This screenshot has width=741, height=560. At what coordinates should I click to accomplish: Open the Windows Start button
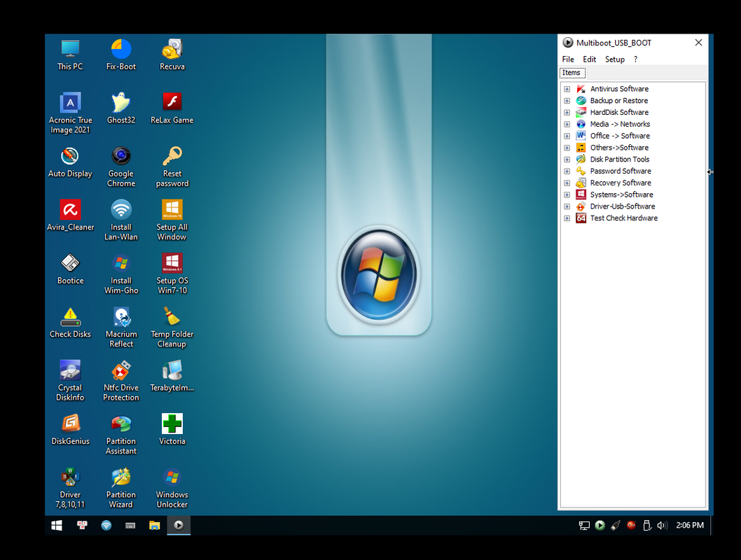(x=57, y=525)
